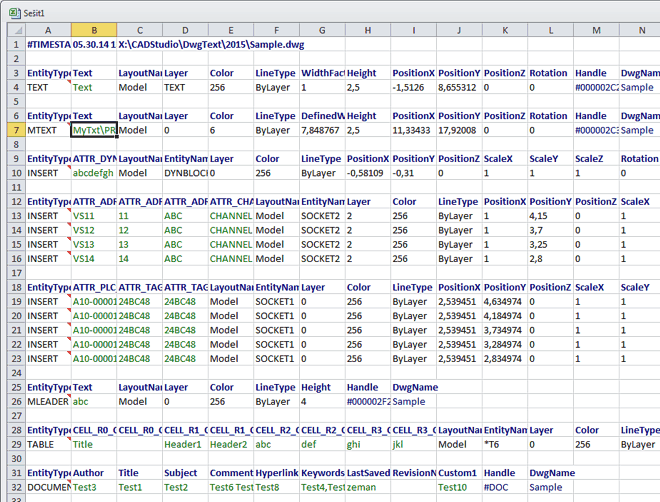Click Sample DwgName cell in row 32
The image size is (660, 502).
pyautogui.click(x=550, y=487)
